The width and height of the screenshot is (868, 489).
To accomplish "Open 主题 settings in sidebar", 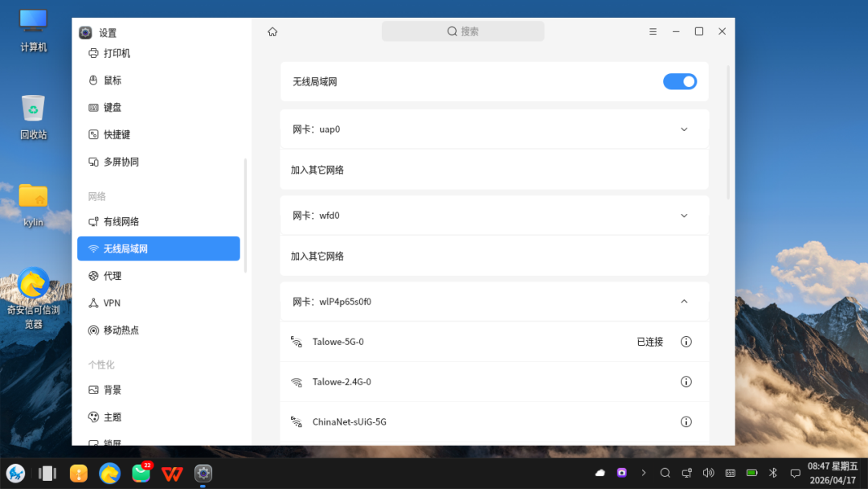I will click(158, 417).
